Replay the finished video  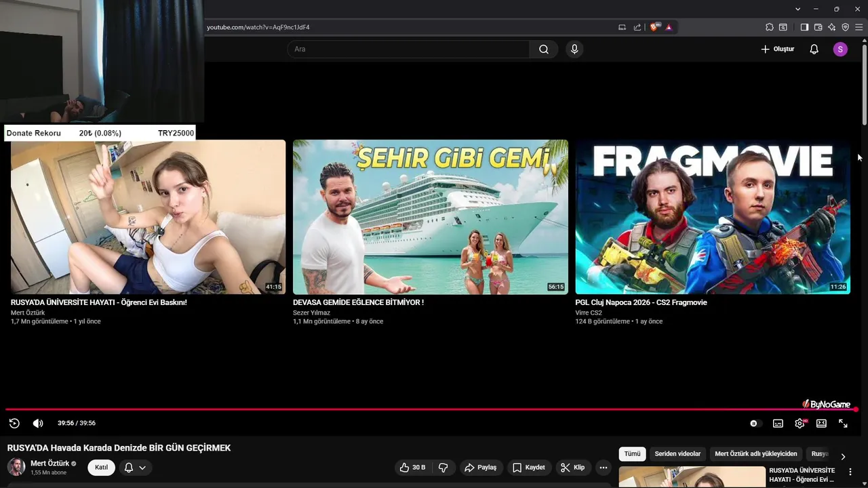coord(14,423)
